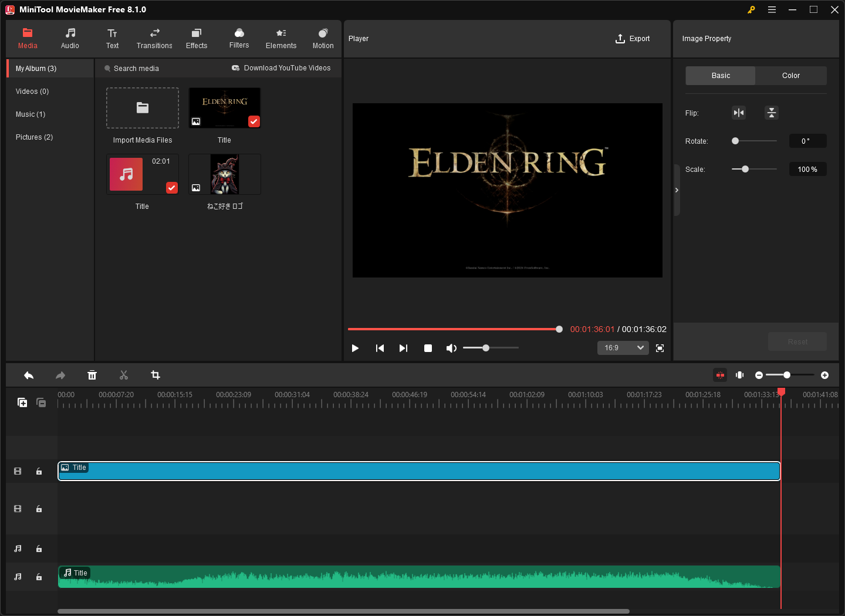Click the timeline marker icon next to snap
The height and width of the screenshot is (616, 845).
[740, 375]
